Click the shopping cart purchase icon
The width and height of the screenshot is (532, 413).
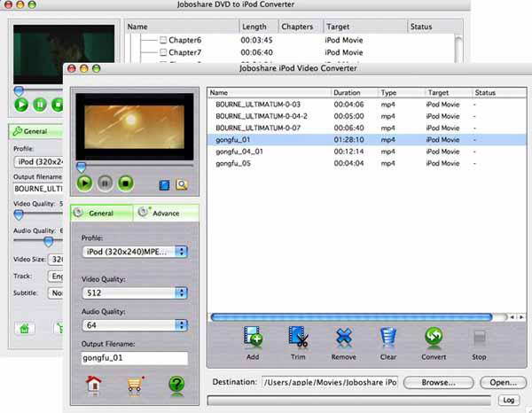pos(135,386)
